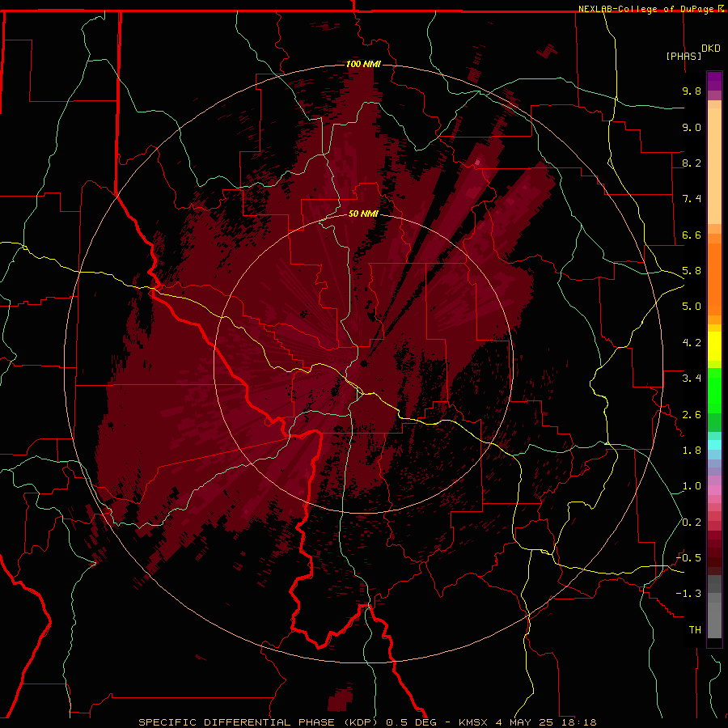
Task: Click the 0.2 value on the scale
Action: [692, 523]
